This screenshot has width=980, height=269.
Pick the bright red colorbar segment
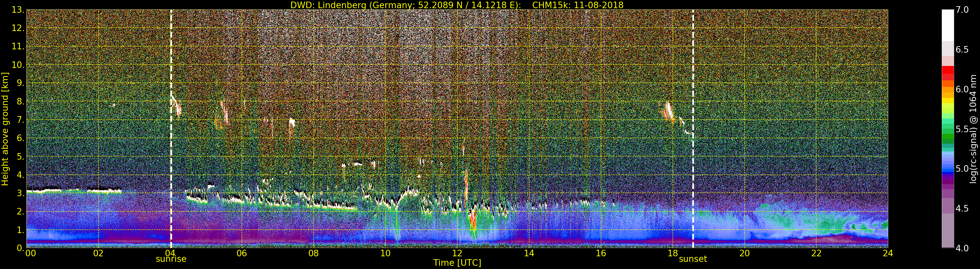coord(948,70)
